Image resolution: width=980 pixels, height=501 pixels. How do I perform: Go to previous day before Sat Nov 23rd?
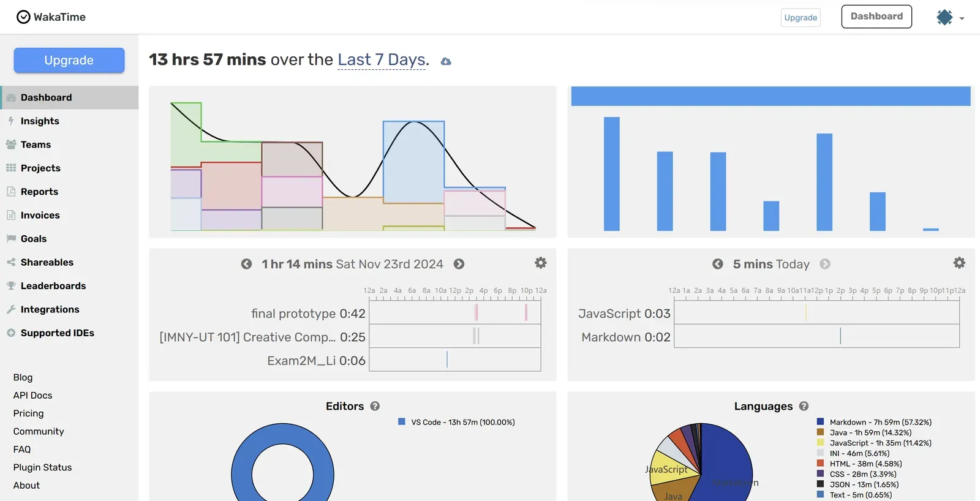(x=246, y=264)
